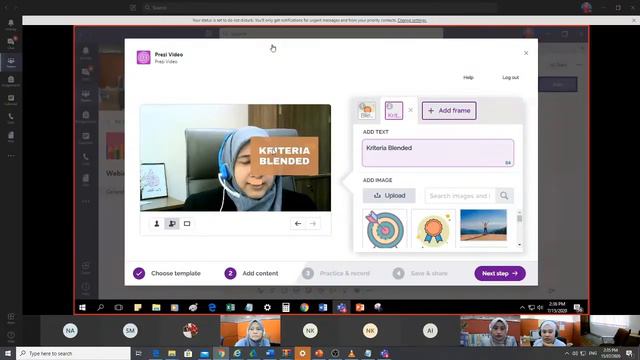Expand hidden tray icons in local taskbar
The width and height of the screenshot is (640, 360).
pos(567,353)
